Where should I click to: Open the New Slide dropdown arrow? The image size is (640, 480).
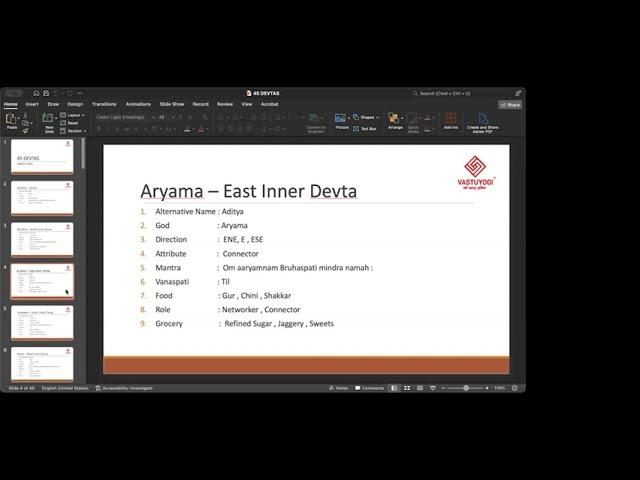click(x=56, y=118)
